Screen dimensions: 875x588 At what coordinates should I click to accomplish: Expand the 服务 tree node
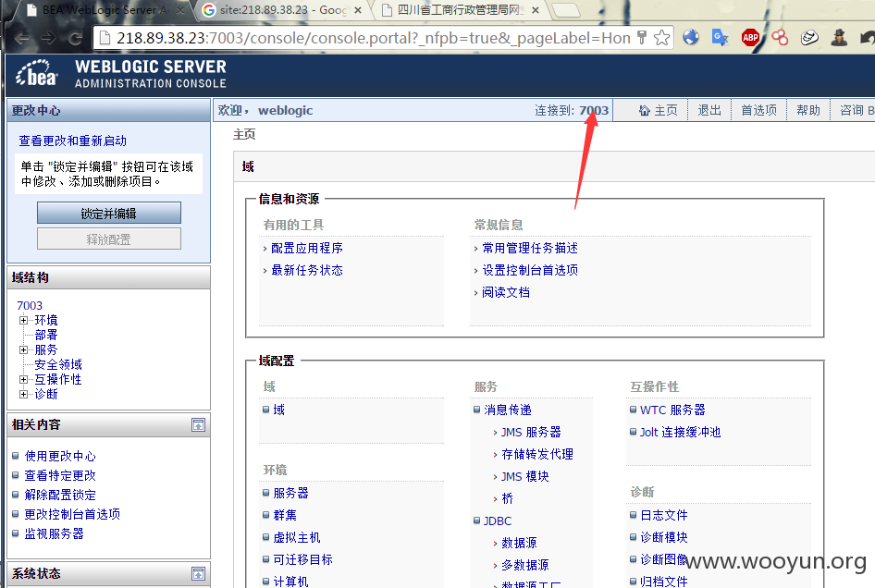pos(23,349)
